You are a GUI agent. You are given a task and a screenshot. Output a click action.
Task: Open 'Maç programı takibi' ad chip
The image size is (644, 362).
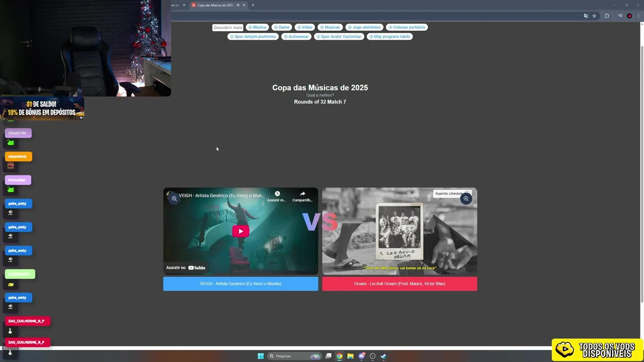pos(389,36)
